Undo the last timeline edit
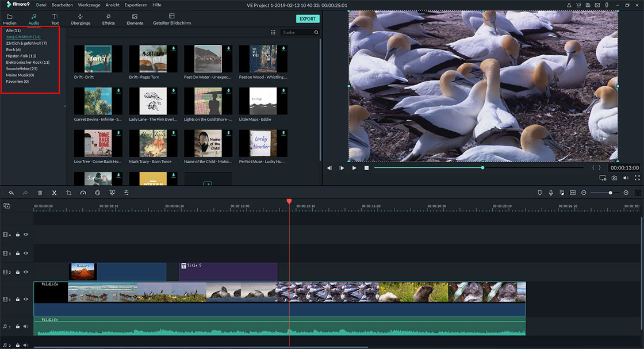The image size is (644, 349). (11, 193)
